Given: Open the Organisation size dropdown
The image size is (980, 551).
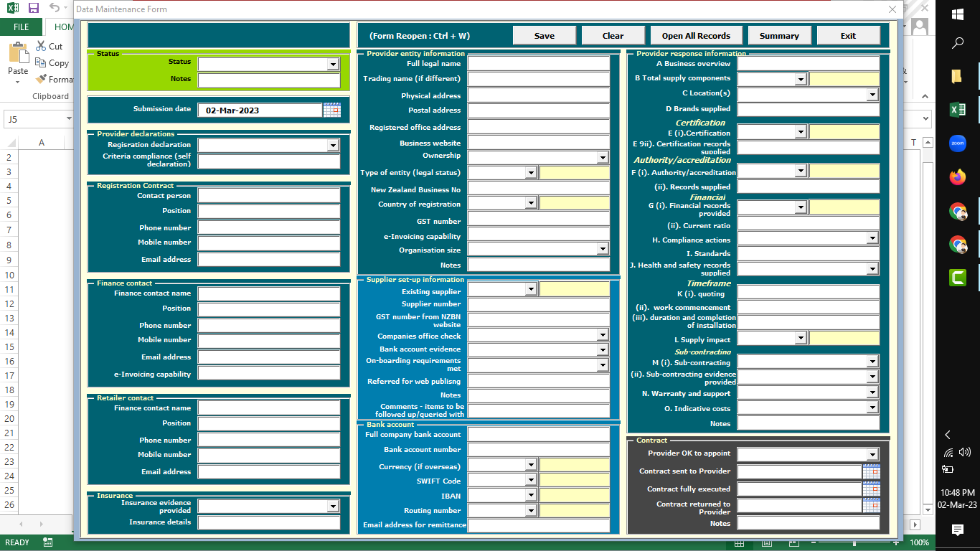Looking at the screenshot, I should point(603,250).
